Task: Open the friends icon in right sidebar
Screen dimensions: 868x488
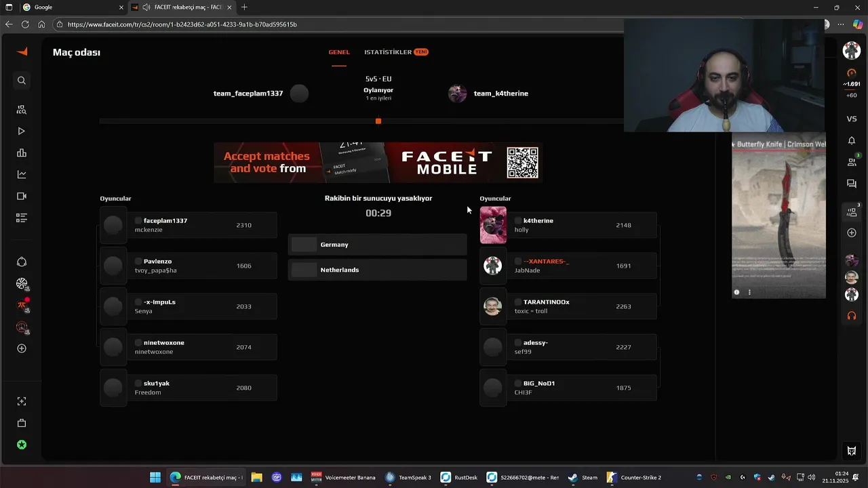Action: [x=852, y=162]
